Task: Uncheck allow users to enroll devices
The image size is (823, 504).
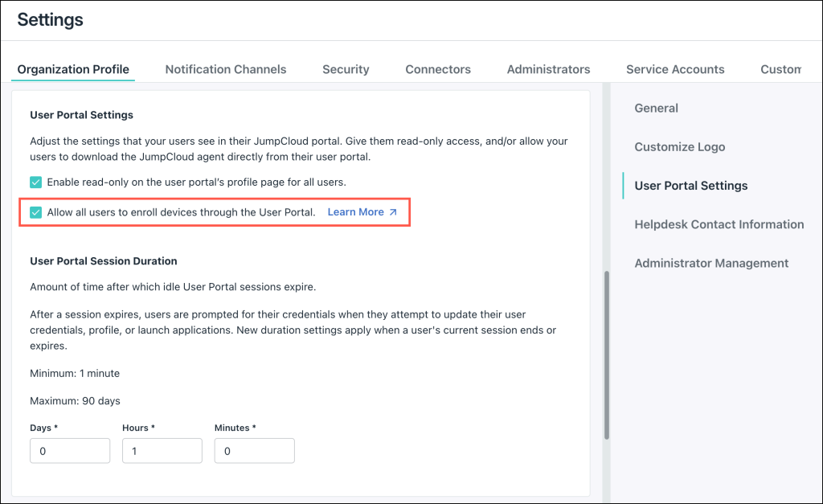Action: tap(35, 212)
